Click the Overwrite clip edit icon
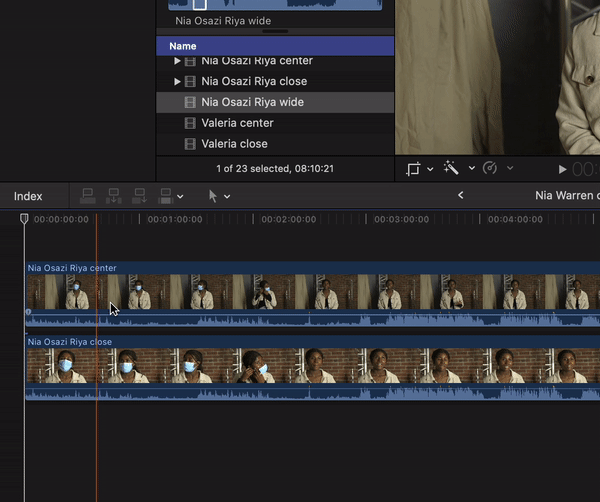The height and width of the screenshot is (502, 600). click(165, 196)
